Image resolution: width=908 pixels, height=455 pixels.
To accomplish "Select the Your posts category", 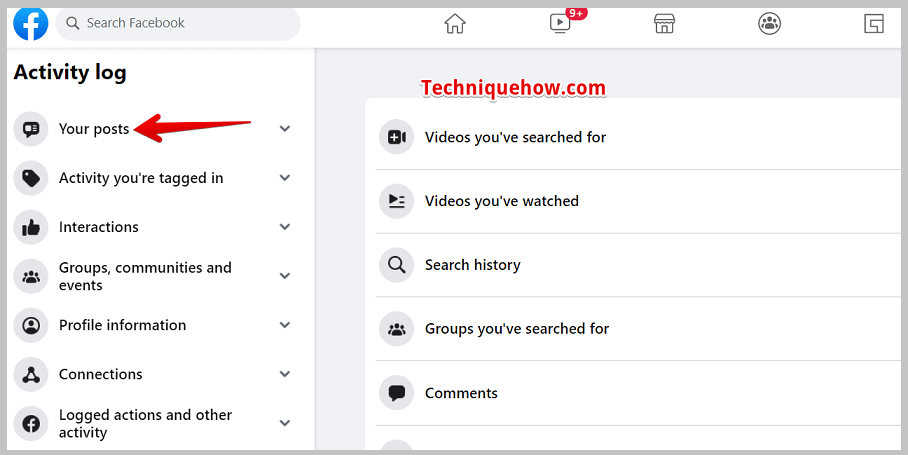I will (x=94, y=129).
